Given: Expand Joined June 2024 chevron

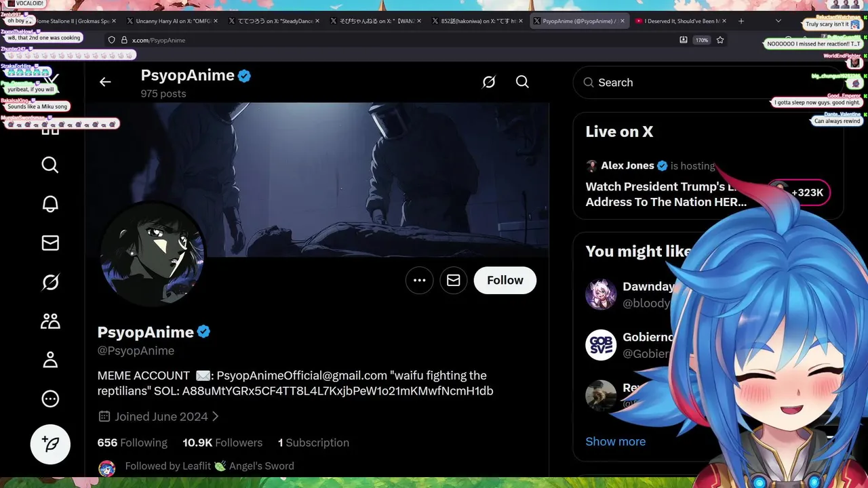Looking at the screenshot, I should (x=216, y=417).
